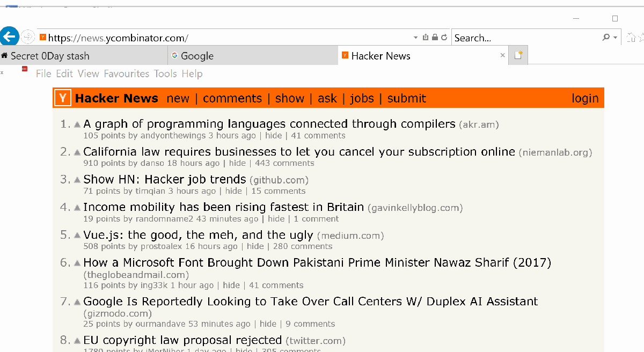Click the login link on Hacker News

tap(585, 98)
